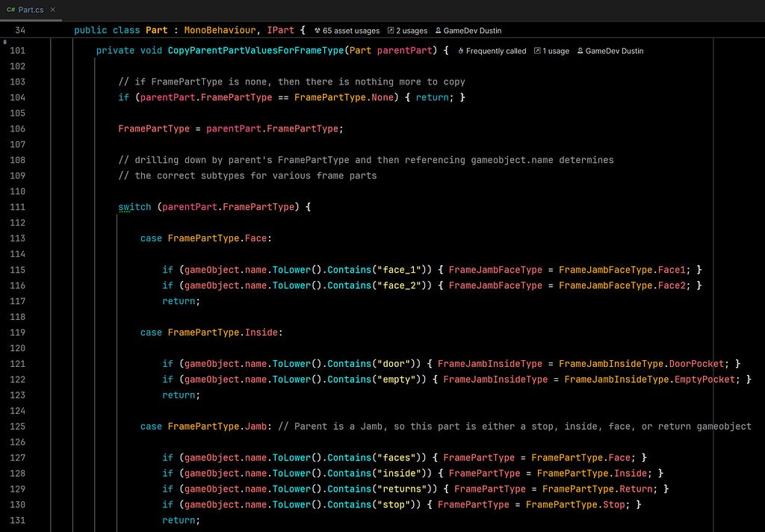Screen dimensions: 765x532
Task: Click the usages icon beside '1 usage'
Action: click(537, 52)
